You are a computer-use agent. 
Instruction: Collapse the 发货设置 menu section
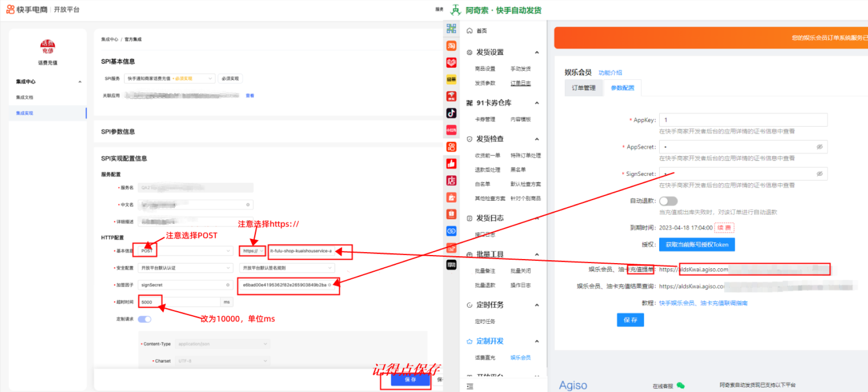click(537, 53)
